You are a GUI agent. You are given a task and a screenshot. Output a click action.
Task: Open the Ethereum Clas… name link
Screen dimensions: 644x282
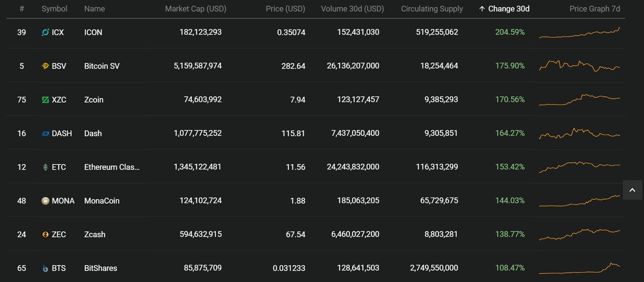click(x=112, y=167)
